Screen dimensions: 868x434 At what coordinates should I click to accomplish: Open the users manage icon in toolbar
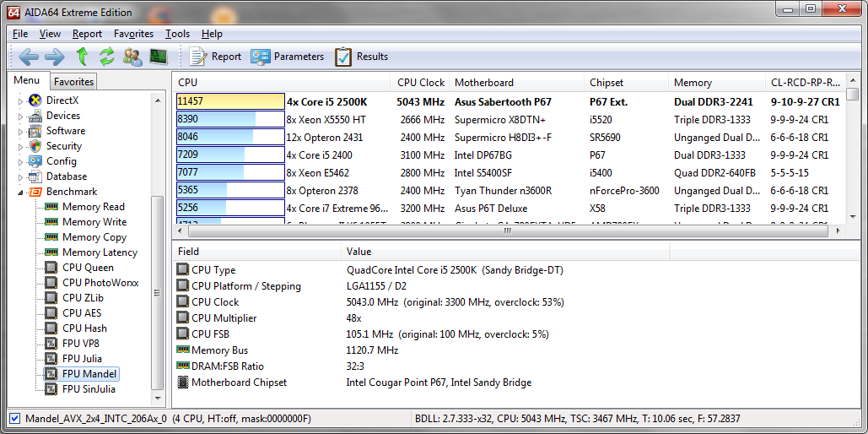click(x=132, y=57)
